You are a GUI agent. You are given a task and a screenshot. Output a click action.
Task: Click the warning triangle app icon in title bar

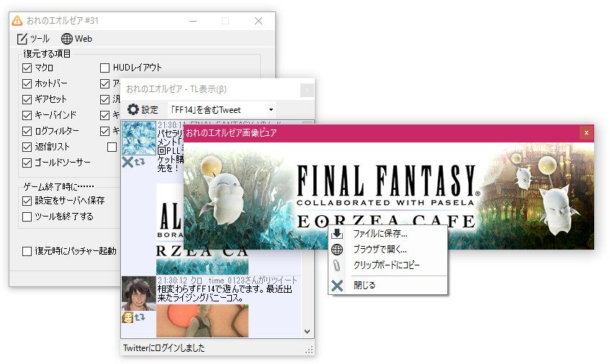coord(17,21)
